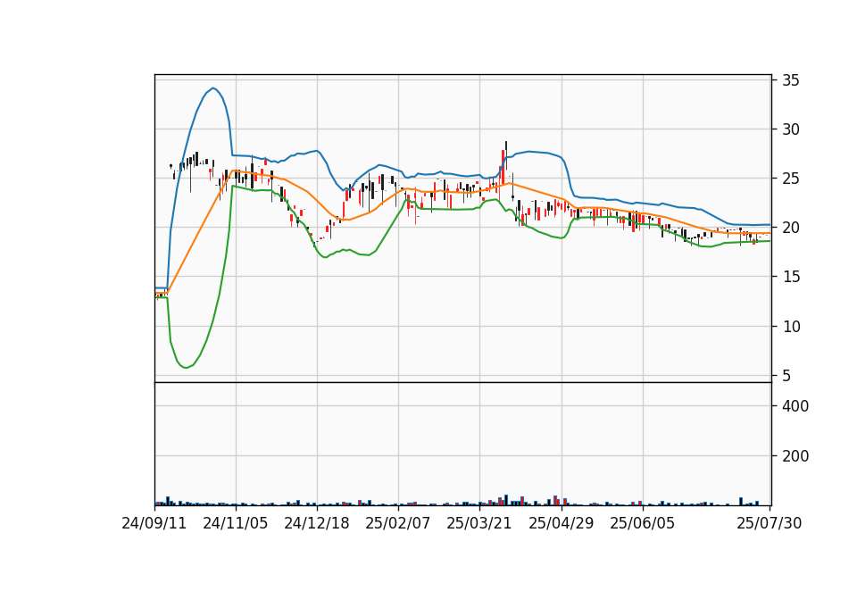Image resolution: width=857 pixels, height=616 pixels.
Task: Click the volume axis value 400
Action: 795,406
